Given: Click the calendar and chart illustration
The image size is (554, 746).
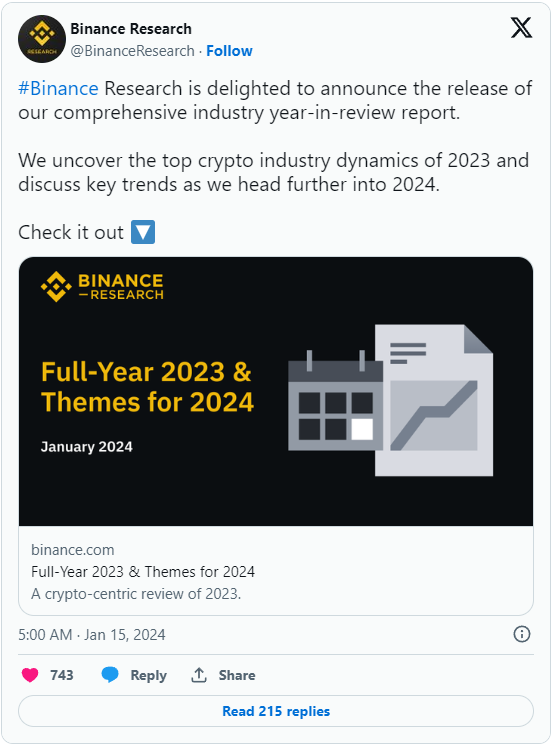Looking at the screenshot, I should [390, 400].
